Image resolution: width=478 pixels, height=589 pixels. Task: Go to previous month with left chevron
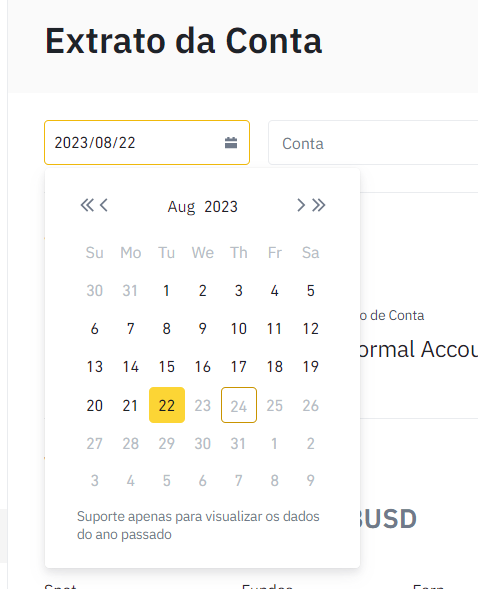click(104, 205)
